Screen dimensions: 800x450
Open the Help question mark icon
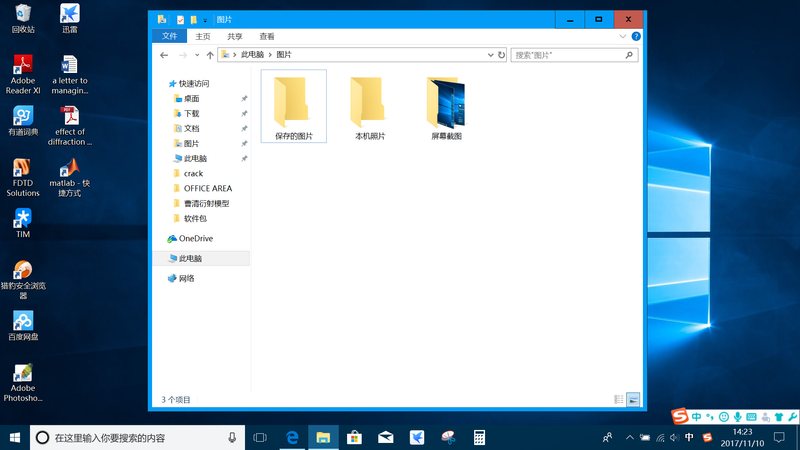(636, 36)
